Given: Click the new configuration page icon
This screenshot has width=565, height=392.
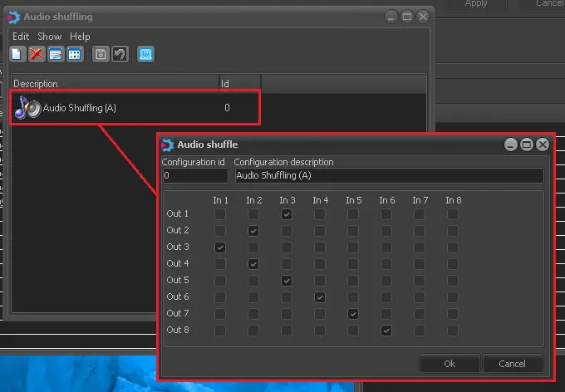Looking at the screenshot, I should (x=17, y=54).
